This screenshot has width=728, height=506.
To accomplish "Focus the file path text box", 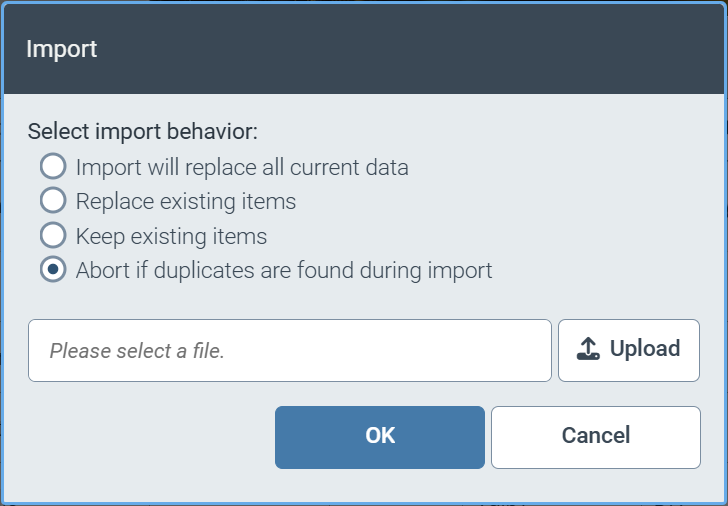I will [x=289, y=351].
